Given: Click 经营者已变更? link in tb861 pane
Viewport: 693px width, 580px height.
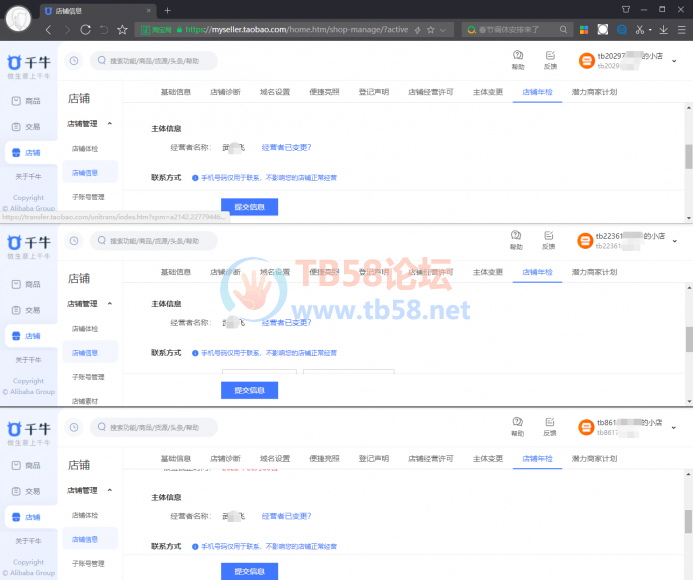Looking at the screenshot, I should point(286,516).
